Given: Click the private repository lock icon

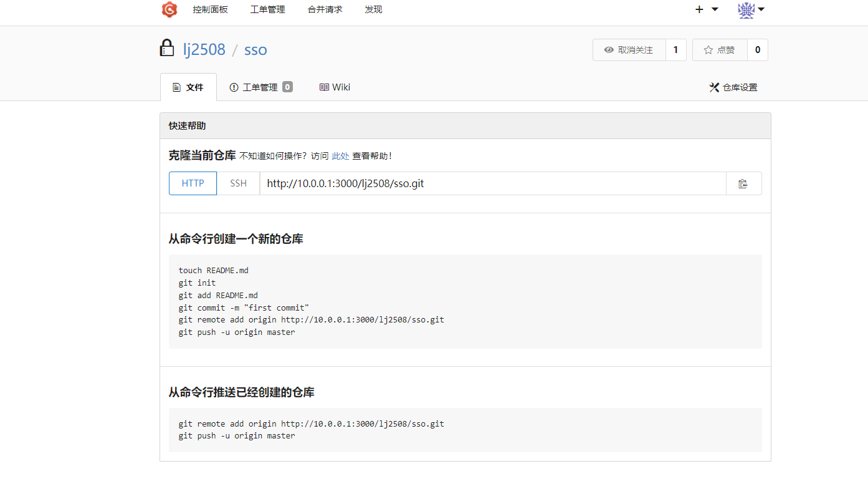Looking at the screenshot, I should pos(167,48).
